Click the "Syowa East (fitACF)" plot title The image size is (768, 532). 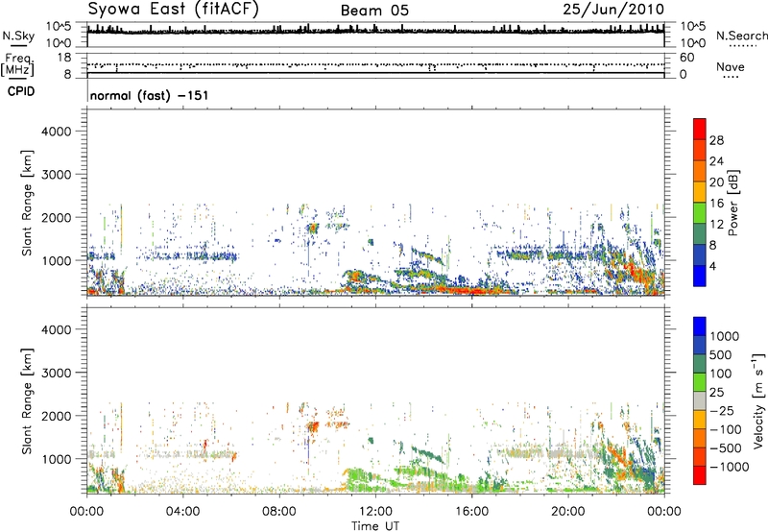point(174,10)
